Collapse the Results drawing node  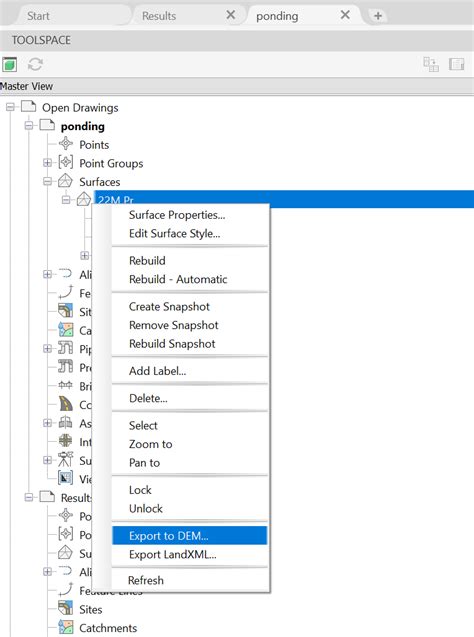[x=29, y=497]
